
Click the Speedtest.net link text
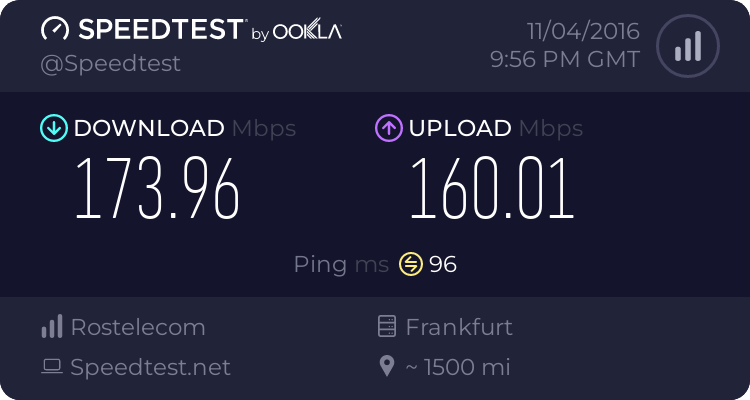point(150,367)
